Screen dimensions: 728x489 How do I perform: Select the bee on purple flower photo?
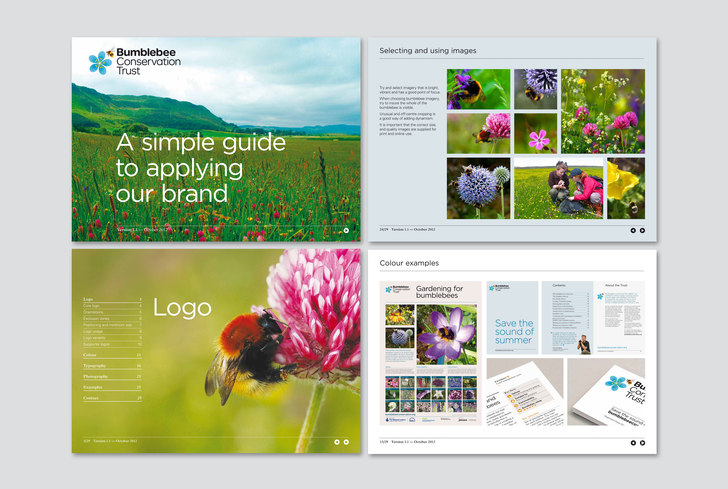478,89
